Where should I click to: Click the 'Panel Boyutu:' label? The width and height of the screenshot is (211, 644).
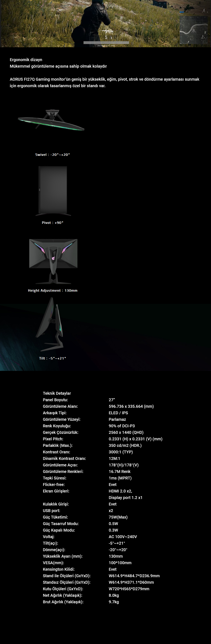55,400
